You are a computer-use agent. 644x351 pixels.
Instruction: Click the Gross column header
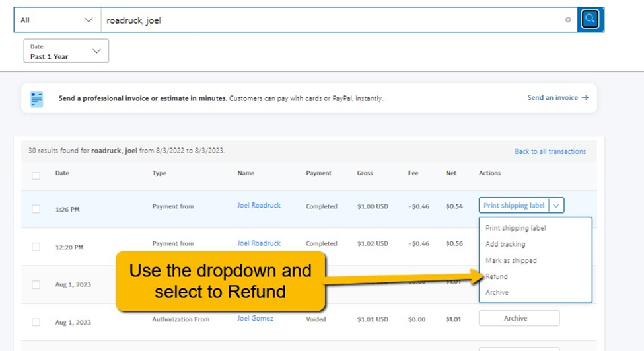point(365,173)
